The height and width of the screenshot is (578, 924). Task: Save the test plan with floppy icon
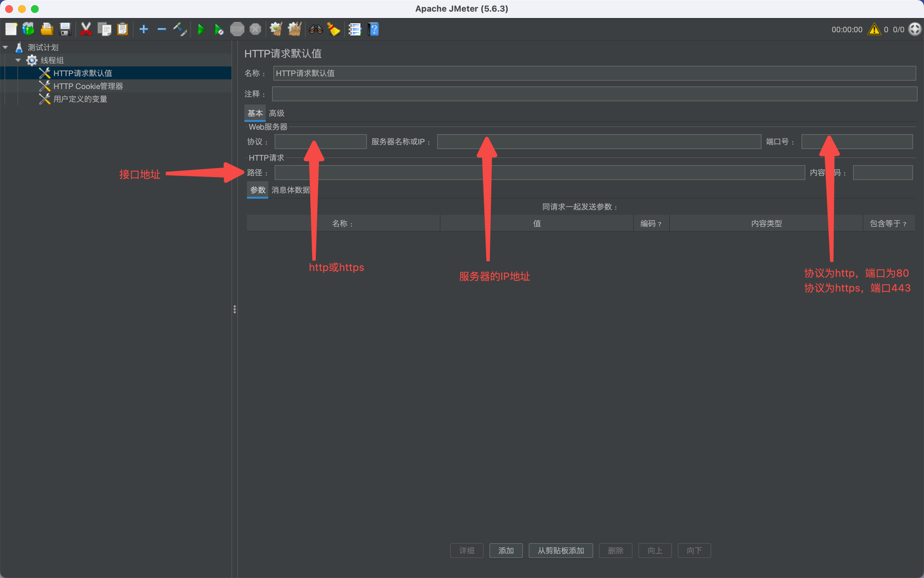(x=65, y=29)
